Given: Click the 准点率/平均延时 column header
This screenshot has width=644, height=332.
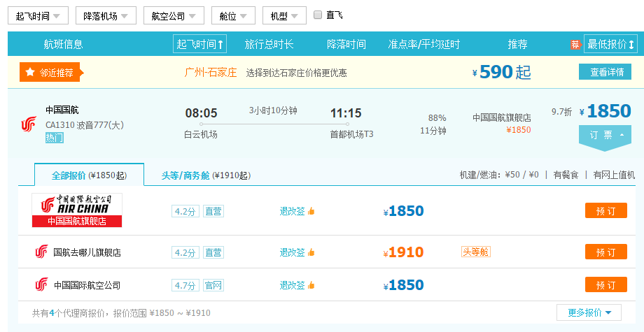Looking at the screenshot, I should click(x=424, y=44).
